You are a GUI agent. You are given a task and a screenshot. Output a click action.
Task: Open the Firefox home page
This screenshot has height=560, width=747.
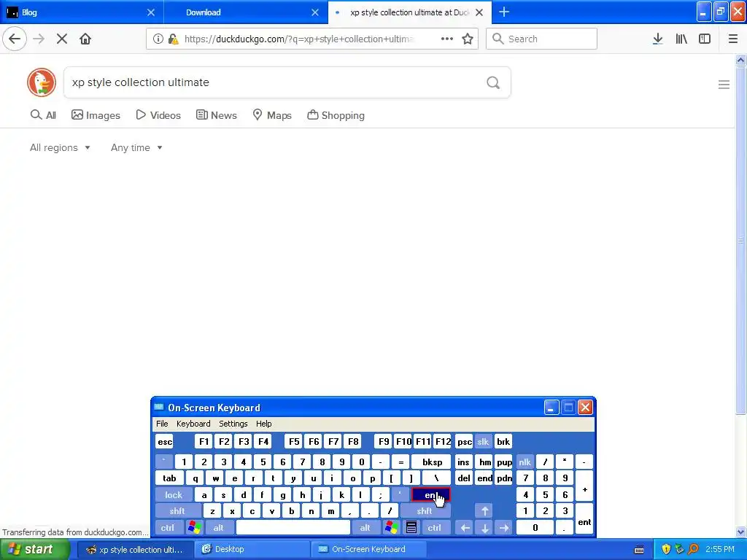point(85,39)
